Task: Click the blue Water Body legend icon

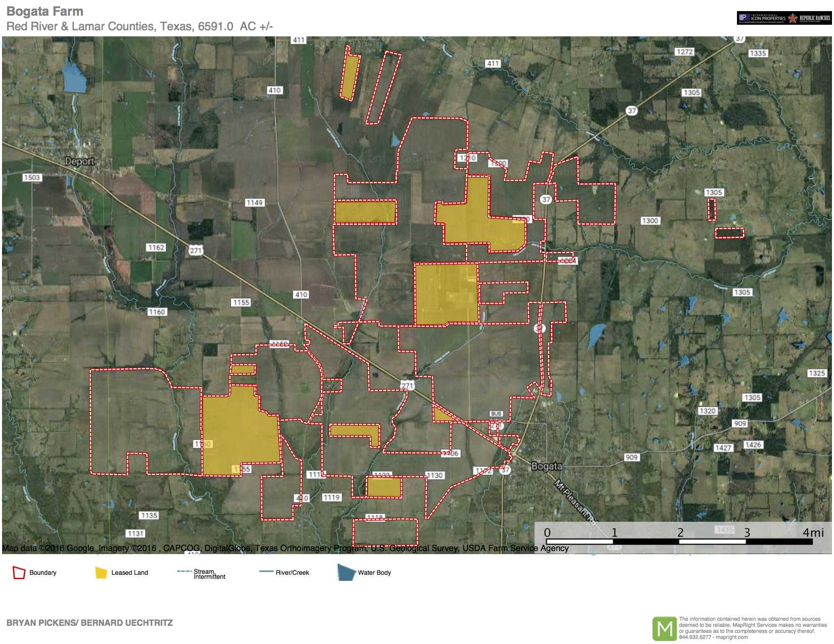Action: [x=346, y=572]
